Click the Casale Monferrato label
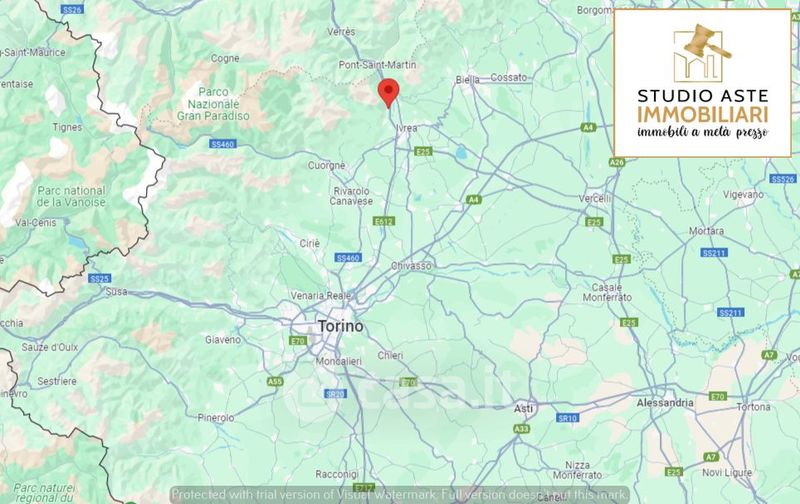 607,292
